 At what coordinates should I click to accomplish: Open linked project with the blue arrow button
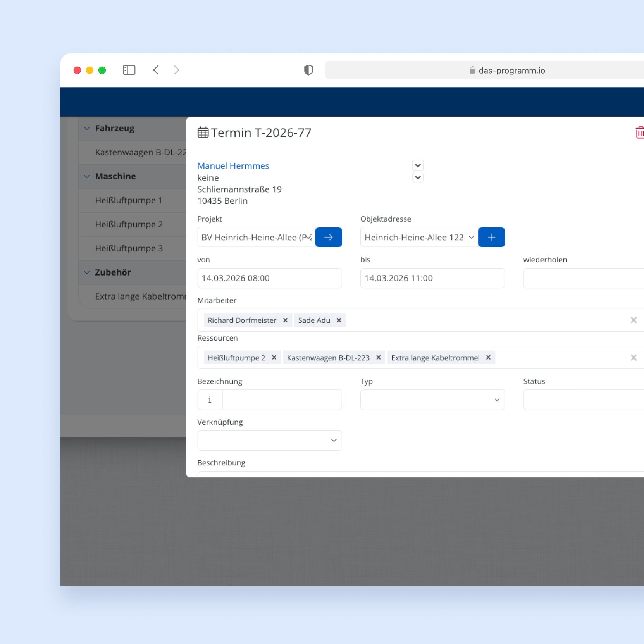click(x=329, y=237)
